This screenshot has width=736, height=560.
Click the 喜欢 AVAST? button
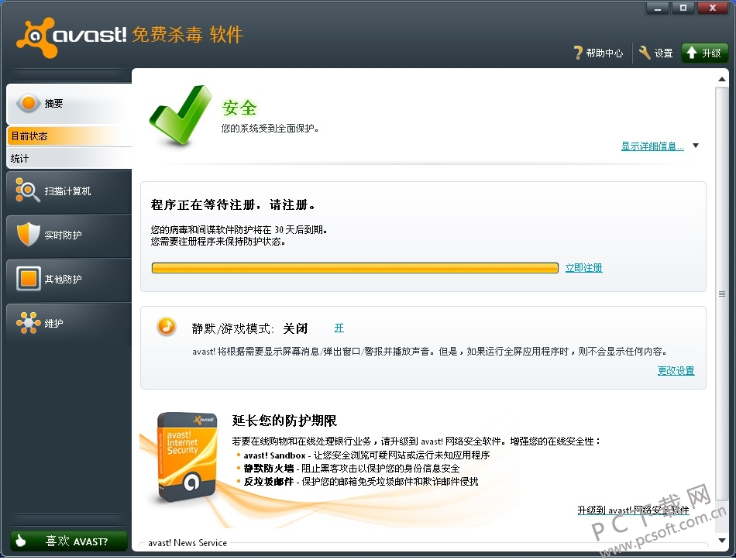click(68, 541)
